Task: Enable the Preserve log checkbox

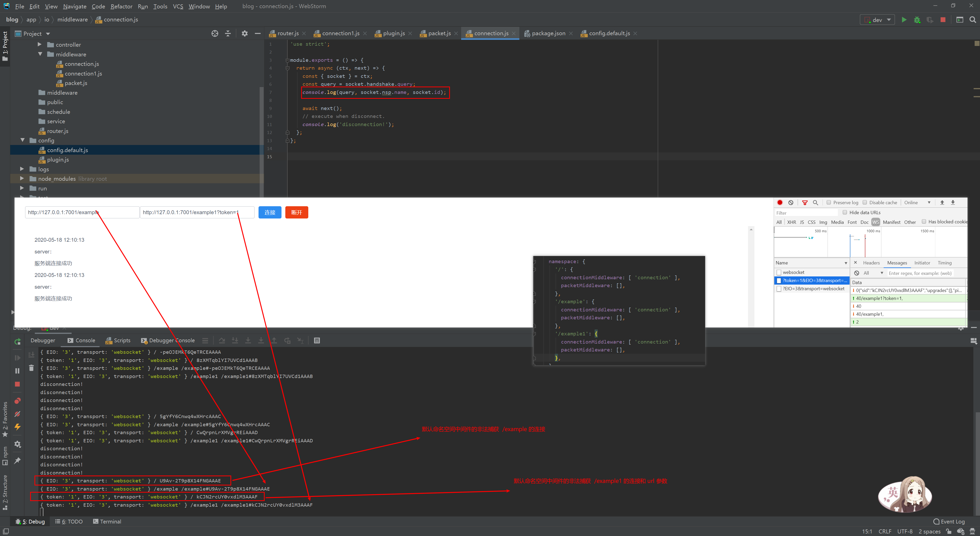Action: [x=828, y=202]
